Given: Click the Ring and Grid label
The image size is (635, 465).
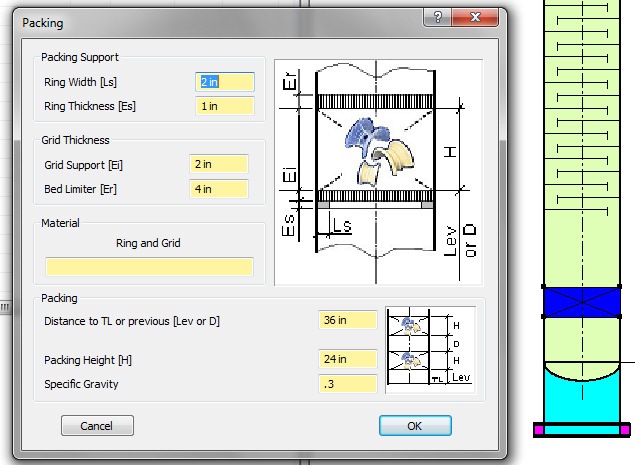Looking at the screenshot, I should tap(148, 243).
